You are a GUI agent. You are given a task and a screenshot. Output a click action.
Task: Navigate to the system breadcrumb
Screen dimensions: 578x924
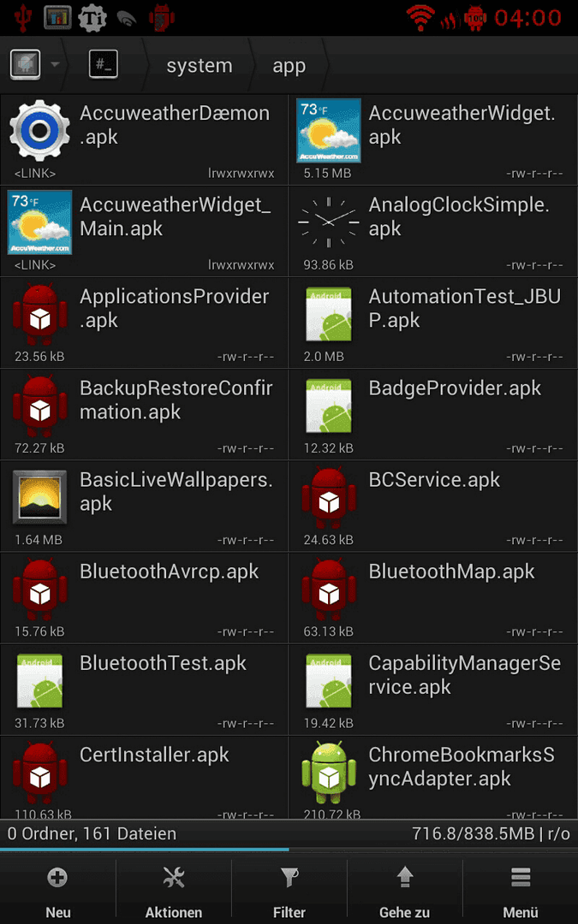coord(200,65)
